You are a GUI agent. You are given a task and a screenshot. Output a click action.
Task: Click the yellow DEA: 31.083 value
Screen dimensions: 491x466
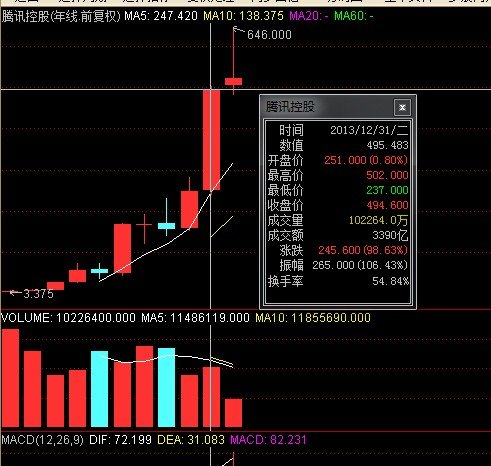191,440
